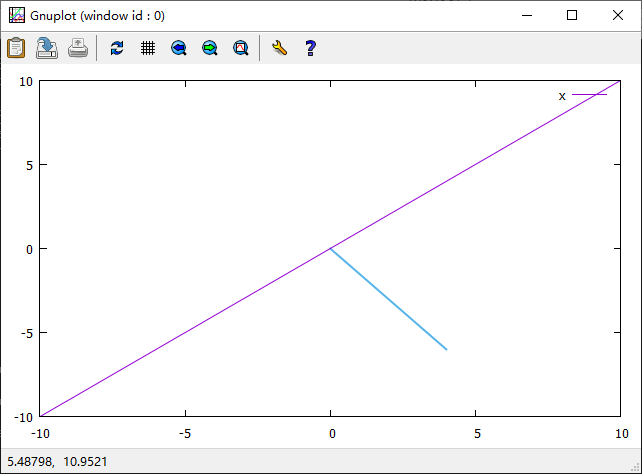Click the y-axis label 0
This screenshot has width=642, height=474.
click(29, 249)
